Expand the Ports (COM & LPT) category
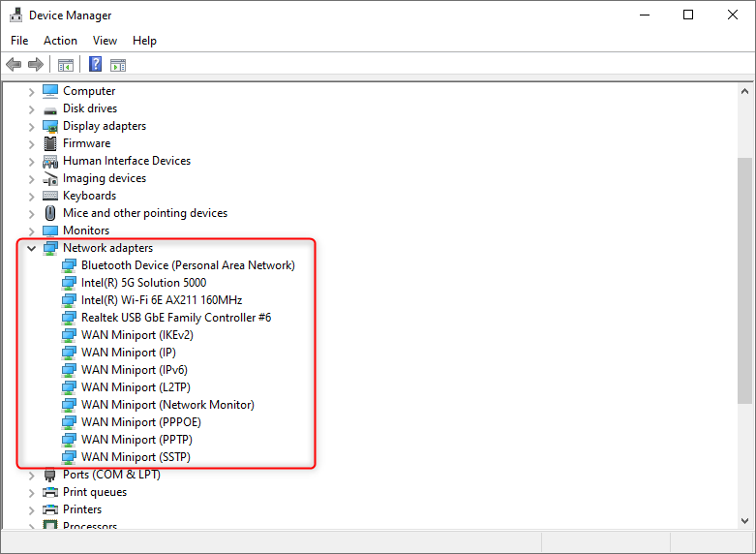 pyautogui.click(x=31, y=475)
